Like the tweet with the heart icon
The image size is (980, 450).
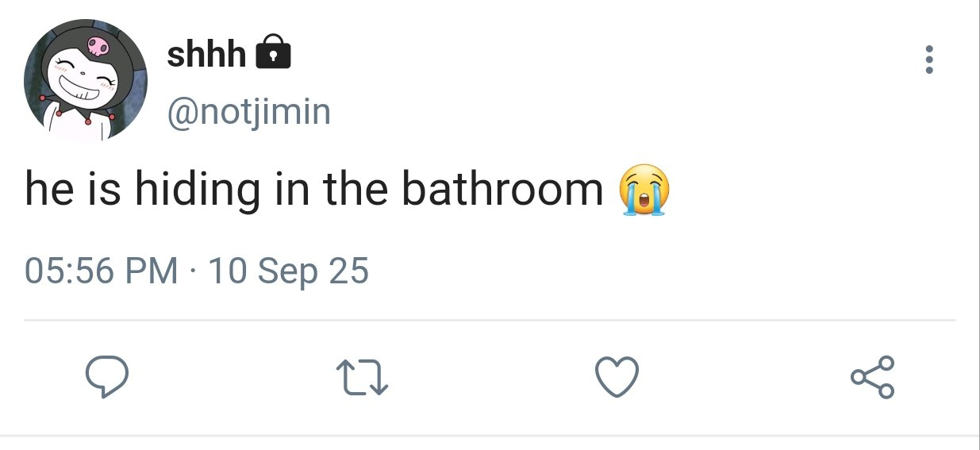point(617,377)
